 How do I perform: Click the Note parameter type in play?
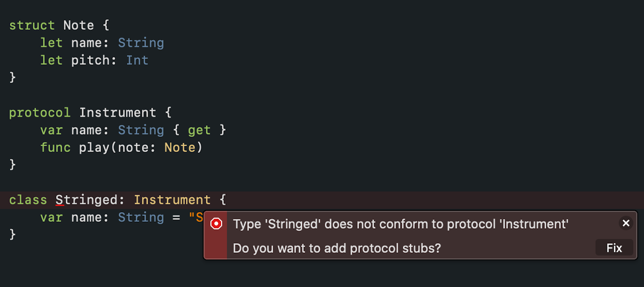(x=179, y=148)
